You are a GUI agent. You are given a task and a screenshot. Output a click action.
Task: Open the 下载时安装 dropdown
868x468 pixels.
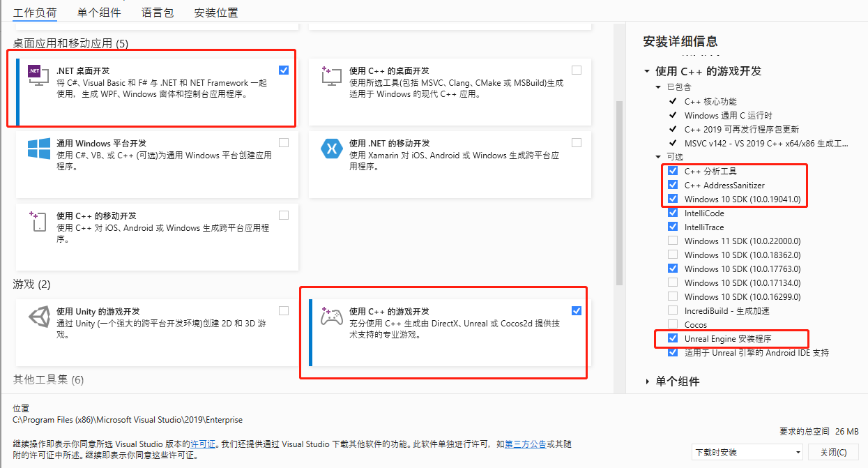point(748,452)
